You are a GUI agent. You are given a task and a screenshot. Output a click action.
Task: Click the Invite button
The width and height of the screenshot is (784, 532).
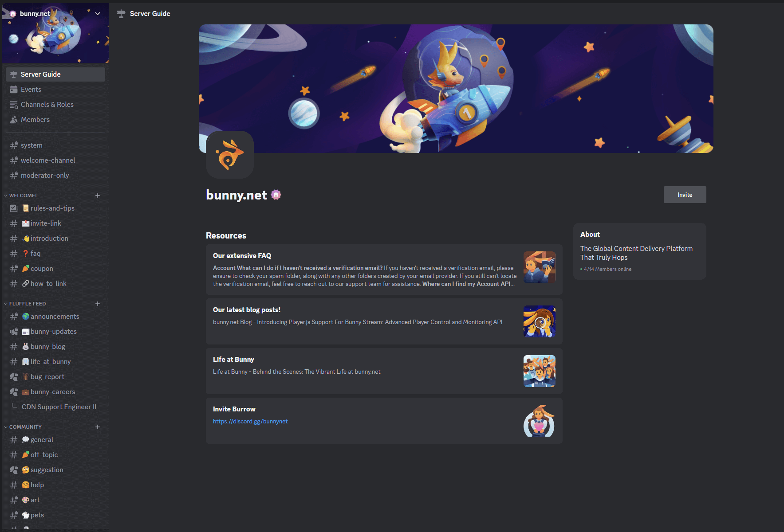[685, 195]
